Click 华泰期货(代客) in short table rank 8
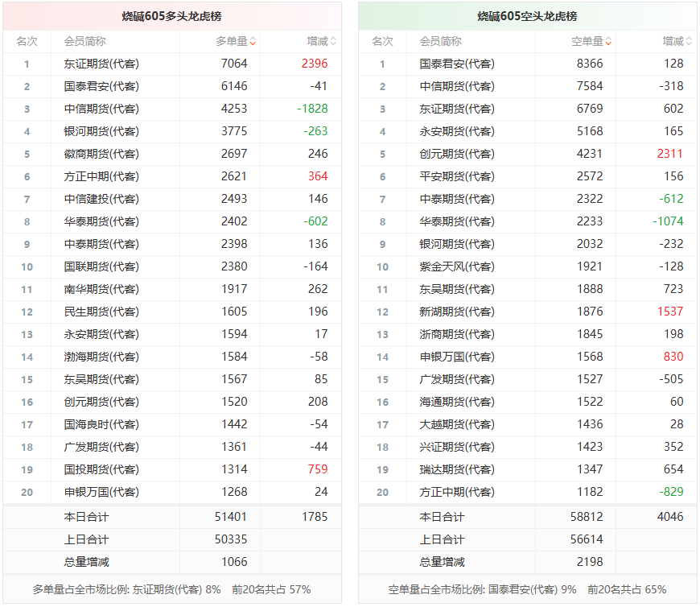Image resolution: width=700 pixels, height=607 pixels. (457, 221)
